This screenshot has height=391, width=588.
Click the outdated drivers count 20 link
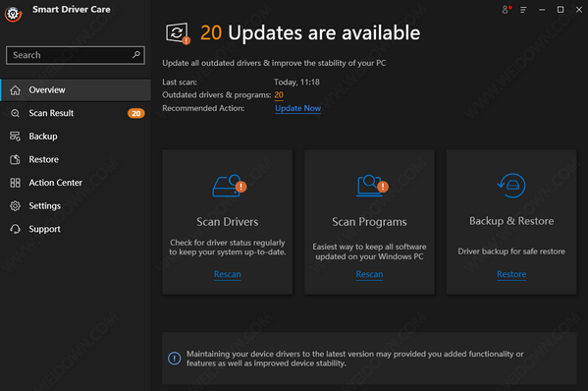pos(279,95)
